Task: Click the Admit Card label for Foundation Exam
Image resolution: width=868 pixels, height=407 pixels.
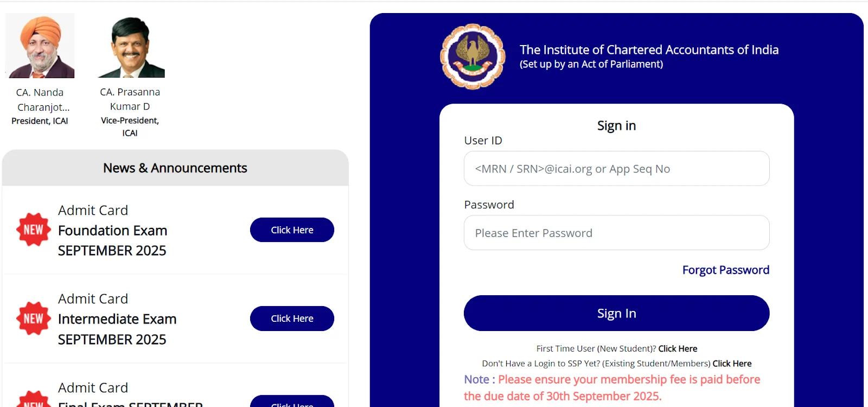Action: pos(93,210)
